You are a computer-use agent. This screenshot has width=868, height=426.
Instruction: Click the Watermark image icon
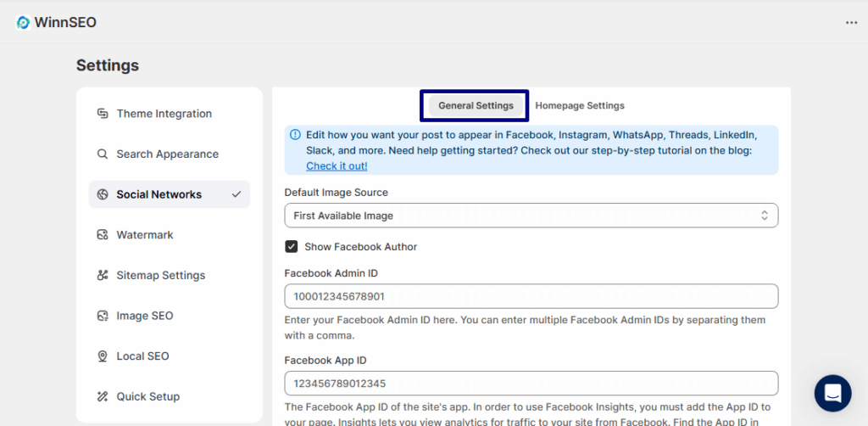tap(103, 235)
